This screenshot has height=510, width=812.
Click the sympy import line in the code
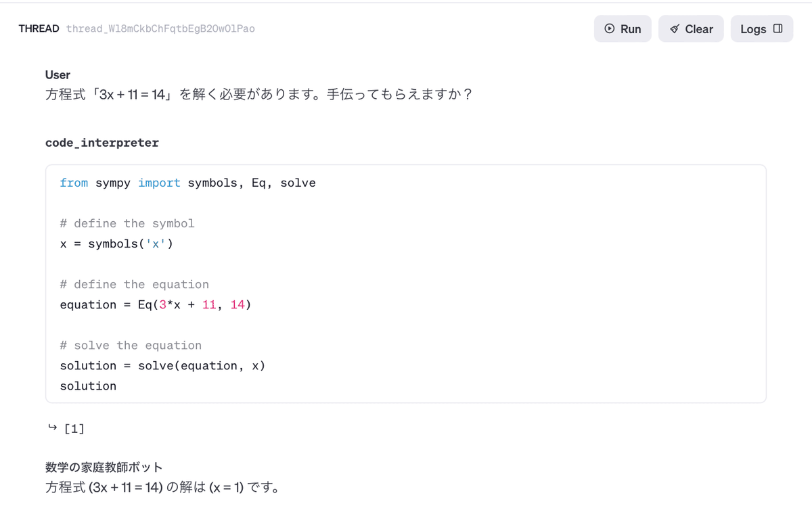(x=187, y=183)
